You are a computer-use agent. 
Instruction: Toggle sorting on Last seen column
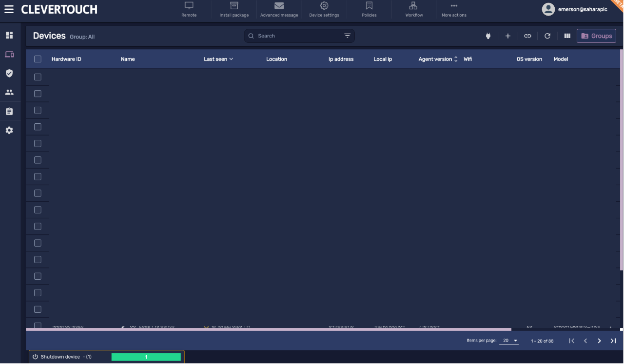tap(218, 59)
